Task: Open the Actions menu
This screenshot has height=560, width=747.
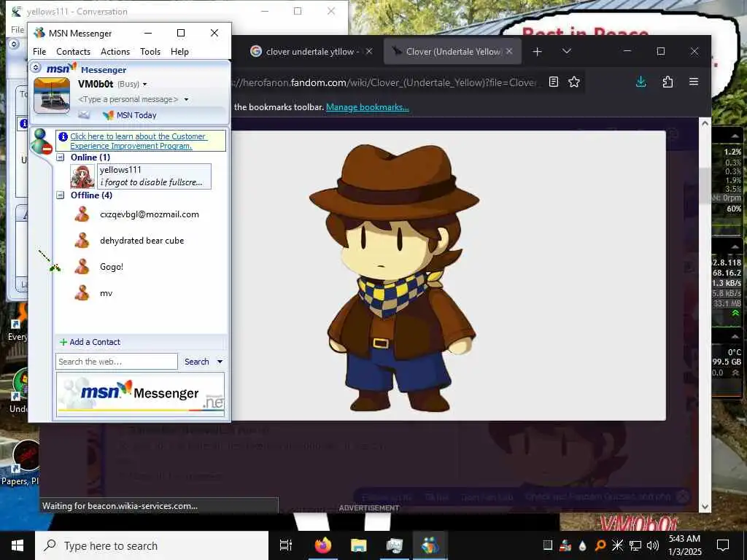Action: 115,52
